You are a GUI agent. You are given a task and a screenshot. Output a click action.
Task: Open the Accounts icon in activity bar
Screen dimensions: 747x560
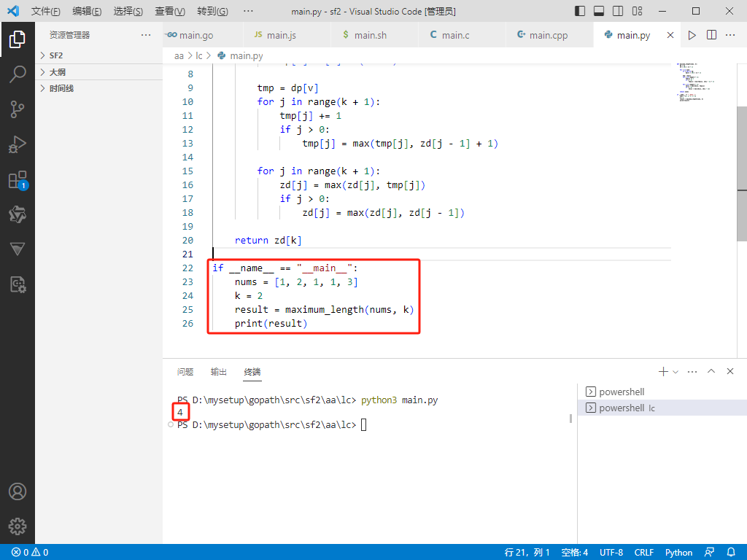18,491
